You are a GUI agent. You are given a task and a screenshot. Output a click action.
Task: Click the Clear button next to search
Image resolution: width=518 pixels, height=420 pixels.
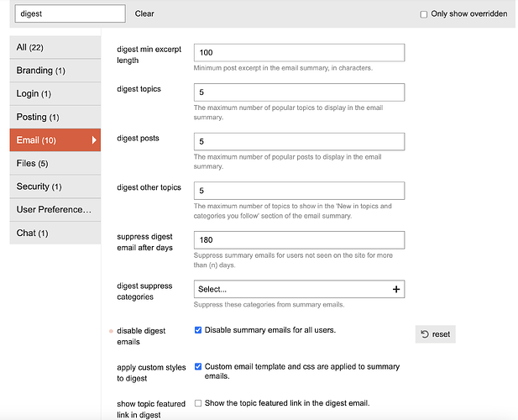point(144,13)
